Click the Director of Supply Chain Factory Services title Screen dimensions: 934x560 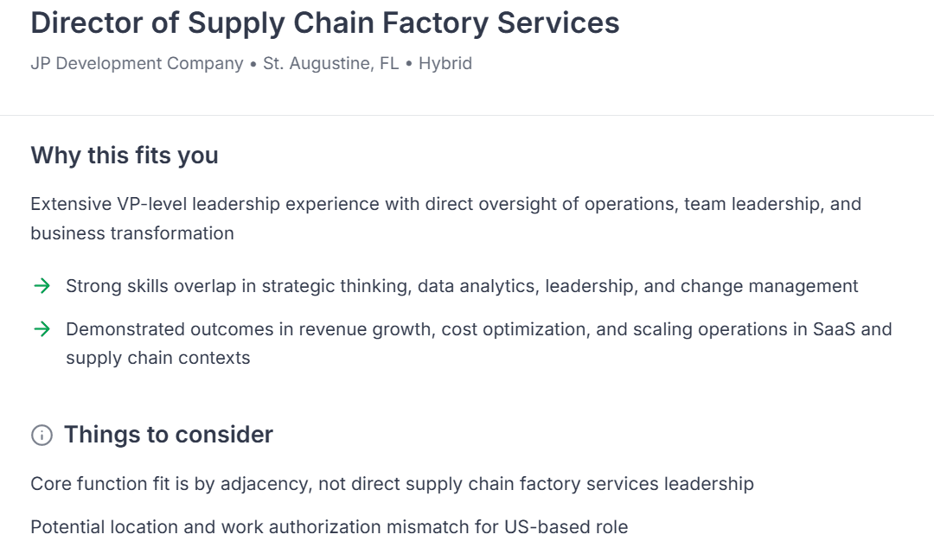(x=325, y=23)
